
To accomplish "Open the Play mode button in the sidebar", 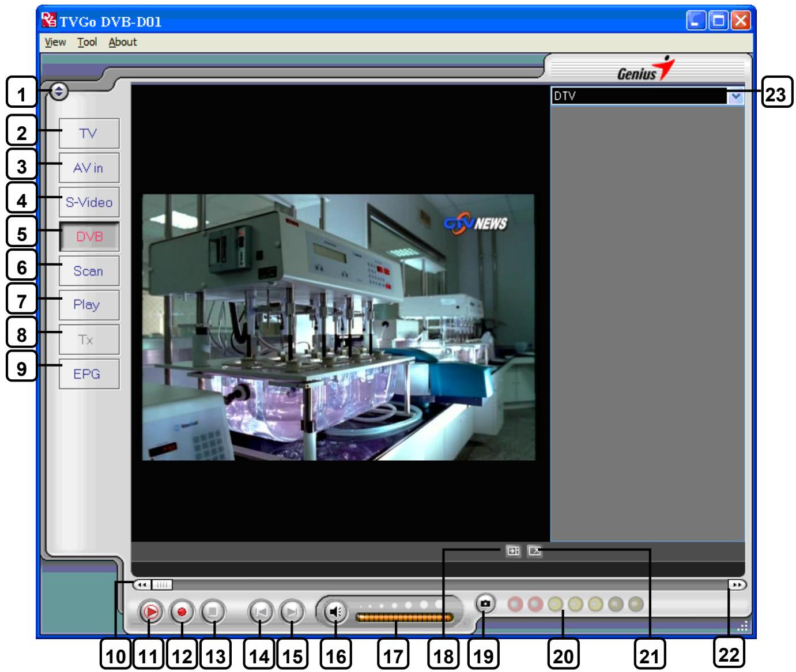I will coord(89,305).
